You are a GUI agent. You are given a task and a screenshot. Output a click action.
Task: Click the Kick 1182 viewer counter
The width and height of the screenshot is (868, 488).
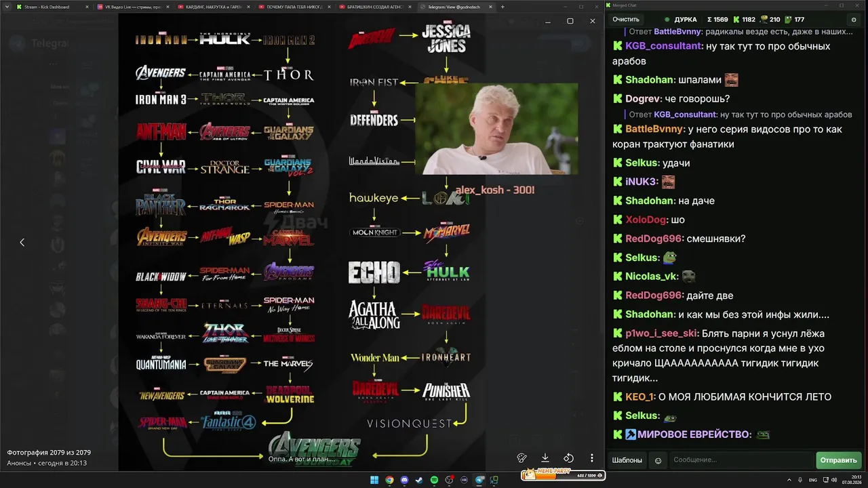pos(745,20)
